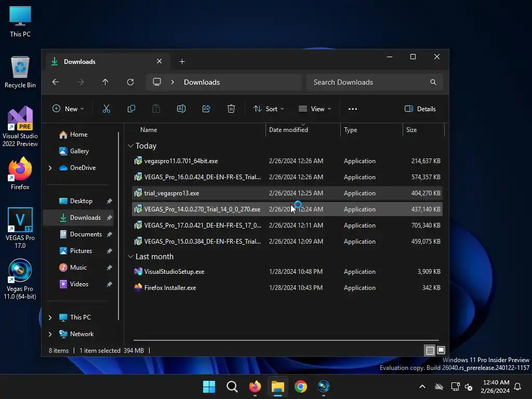The width and height of the screenshot is (532, 399).
Task: Click the horizontal scrollbar in file list
Action: point(286,340)
